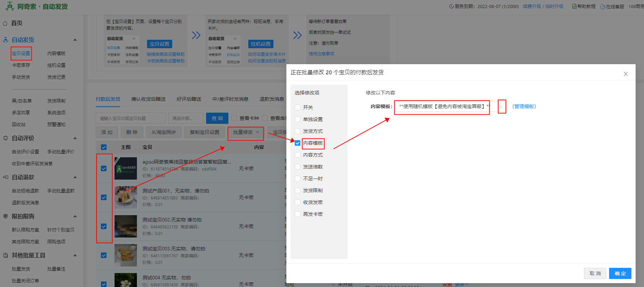Open 测试产品001 product thumbnail

(x=126, y=197)
